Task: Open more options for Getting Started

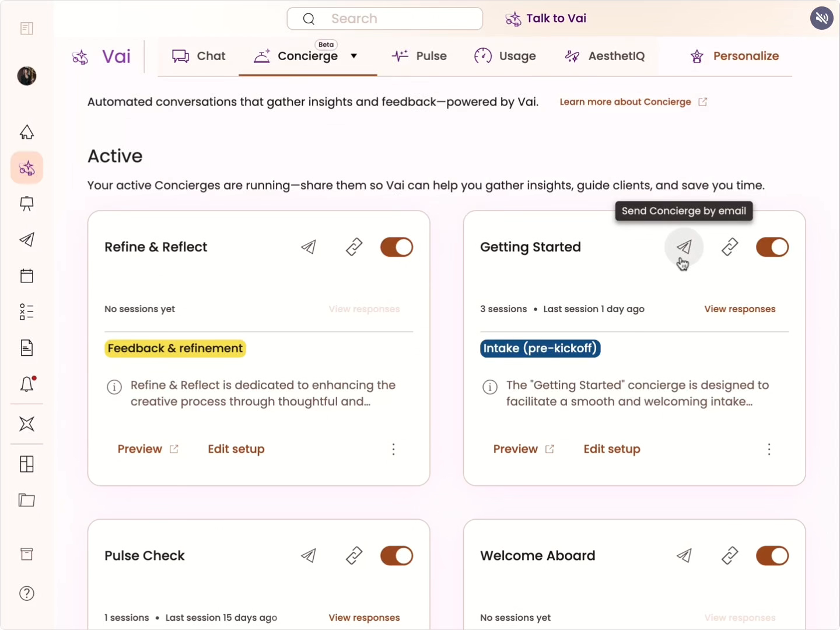Action: (x=769, y=449)
